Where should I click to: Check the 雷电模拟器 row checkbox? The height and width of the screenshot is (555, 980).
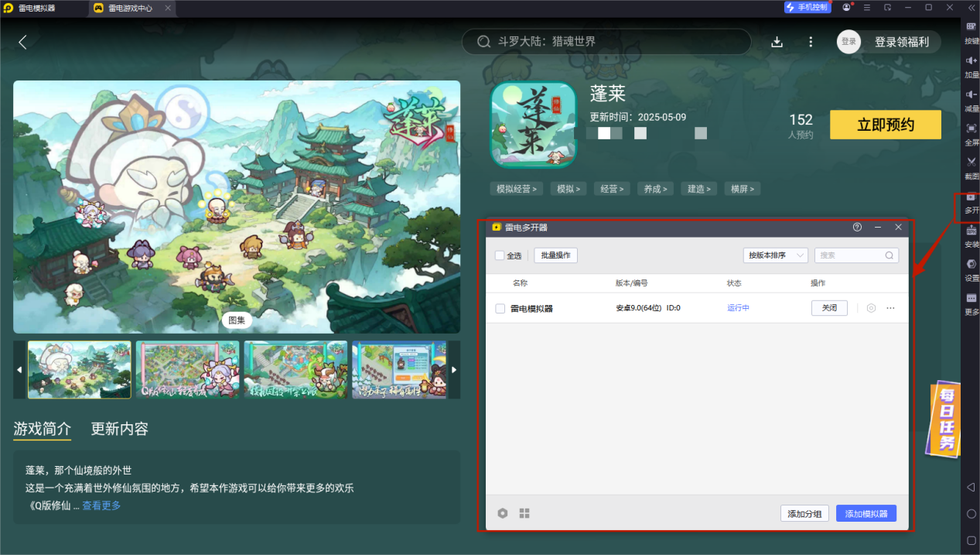coord(500,308)
